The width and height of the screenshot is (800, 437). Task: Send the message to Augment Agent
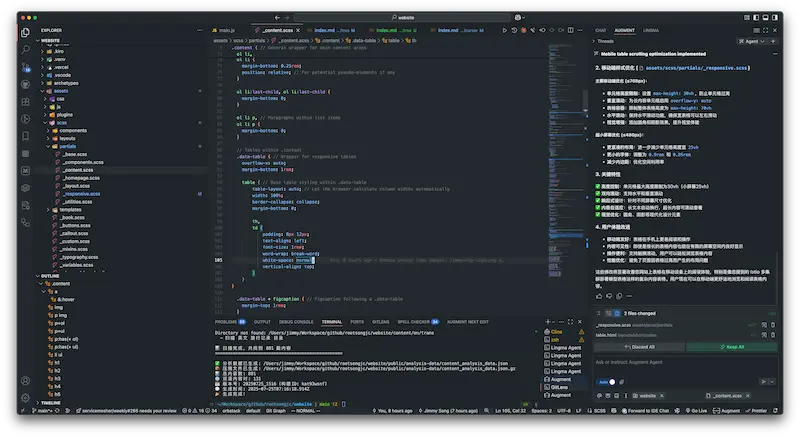coord(764,381)
